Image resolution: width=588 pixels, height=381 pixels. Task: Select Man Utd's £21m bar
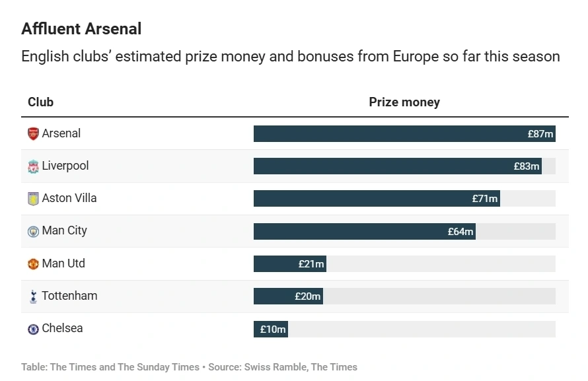290,263
